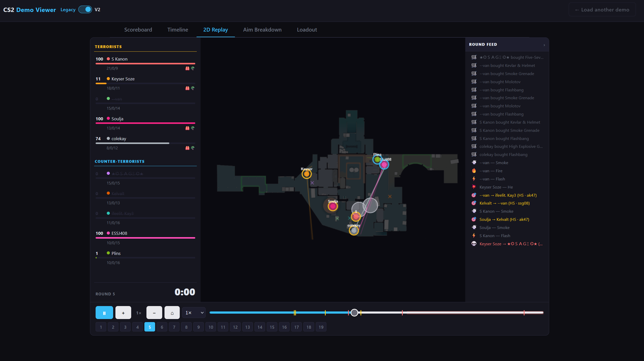The image size is (644, 361).
Task: Open the 1× speed dropdown
Action: click(194, 313)
